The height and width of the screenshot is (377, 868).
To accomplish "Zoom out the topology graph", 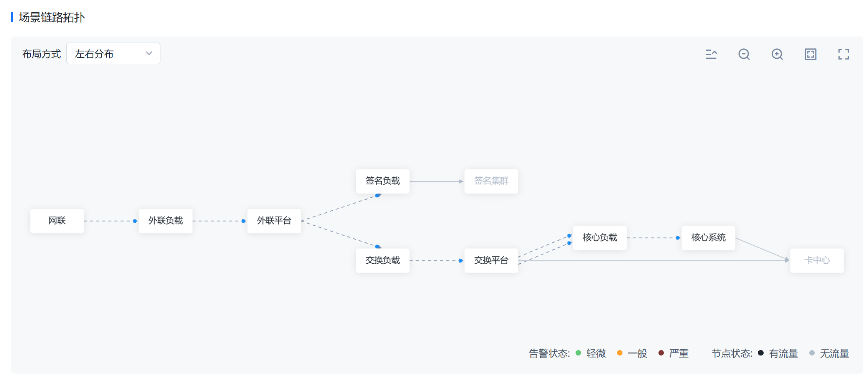I will pos(744,54).
